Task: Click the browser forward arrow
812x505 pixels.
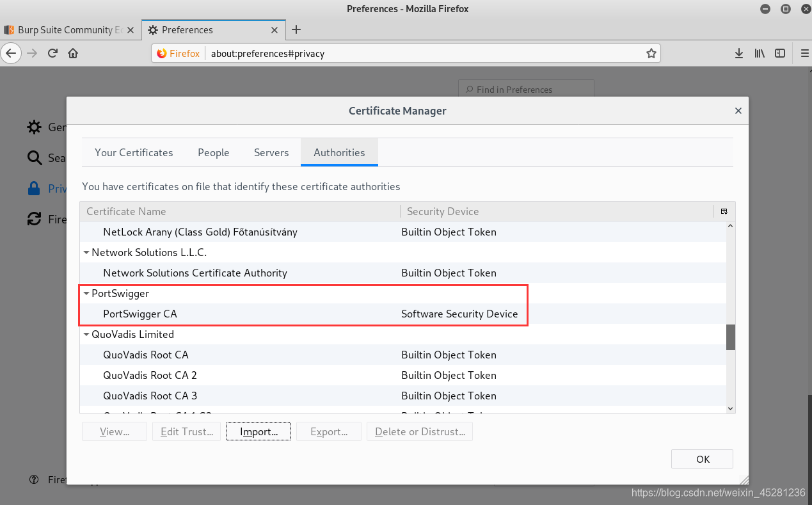Action: click(x=32, y=53)
